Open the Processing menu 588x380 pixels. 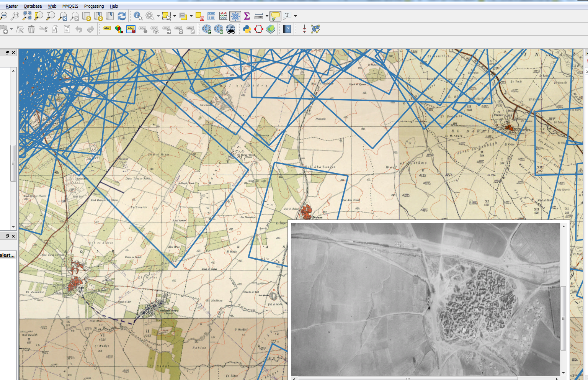pyautogui.click(x=94, y=6)
